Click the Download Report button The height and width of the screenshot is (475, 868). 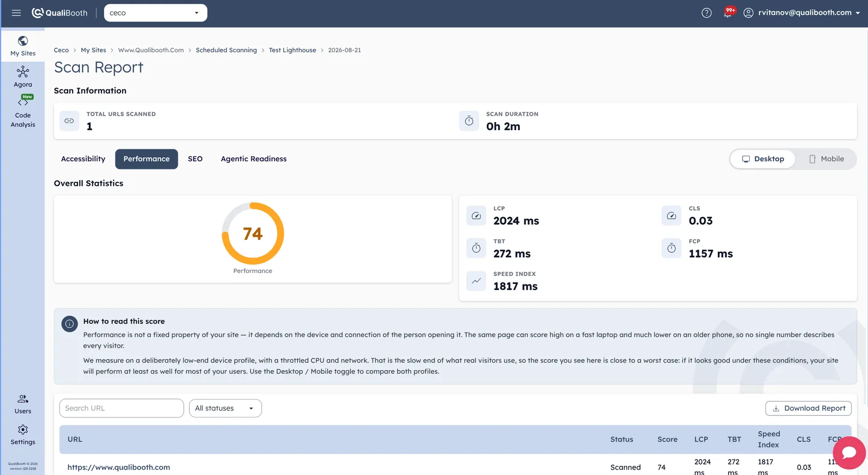coord(808,408)
